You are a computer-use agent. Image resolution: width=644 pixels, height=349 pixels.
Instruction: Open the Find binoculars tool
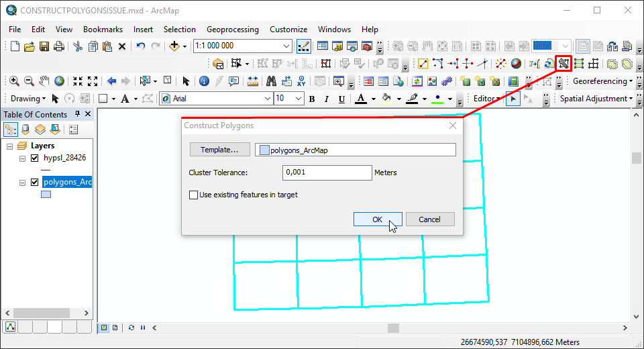tap(271, 81)
